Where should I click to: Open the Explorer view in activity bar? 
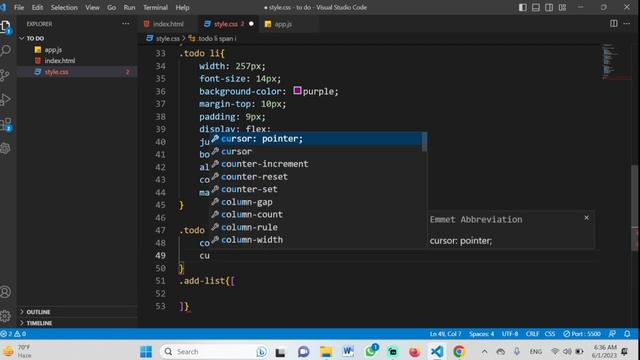[6, 27]
